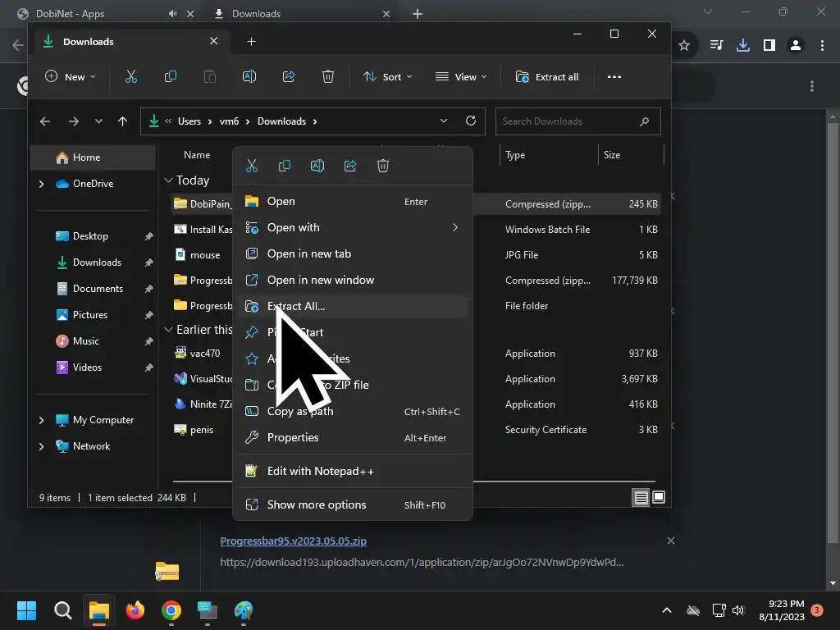Switch to DobiNet - Apps browser tab
The image size is (840, 630).
click(x=71, y=14)
